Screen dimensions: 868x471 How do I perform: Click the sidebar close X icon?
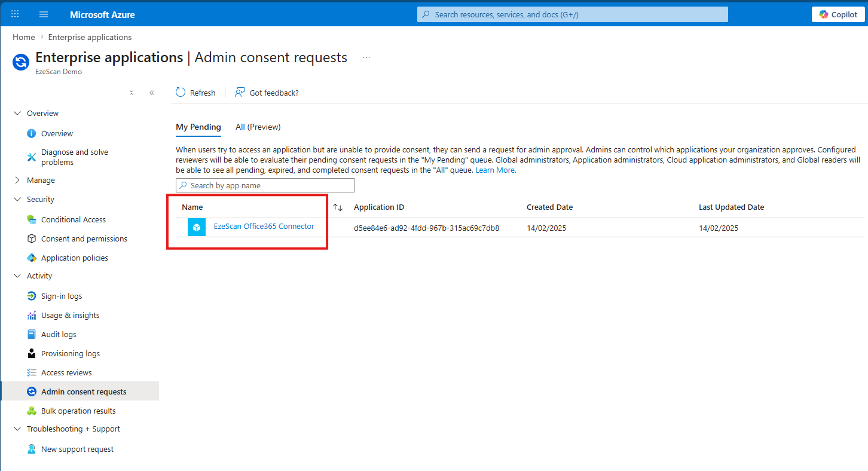(x=132, y=93)
